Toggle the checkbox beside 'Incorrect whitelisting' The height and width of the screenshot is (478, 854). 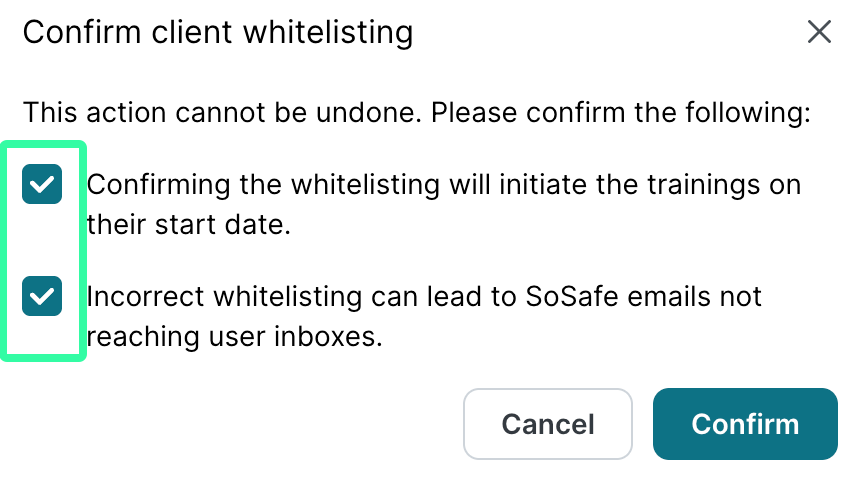(42, 296)
